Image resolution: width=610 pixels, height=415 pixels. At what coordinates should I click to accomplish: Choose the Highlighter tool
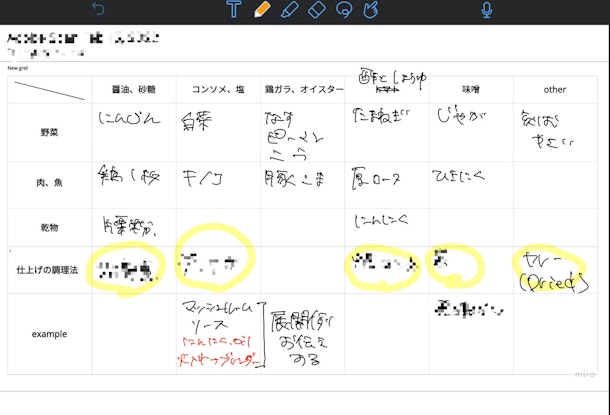[x=289, y=10]
